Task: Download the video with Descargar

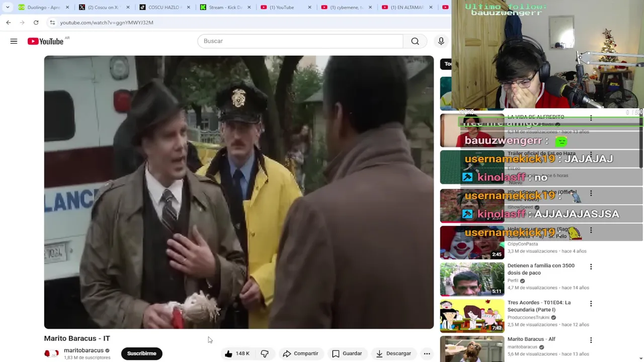Action: pos(393,353)
